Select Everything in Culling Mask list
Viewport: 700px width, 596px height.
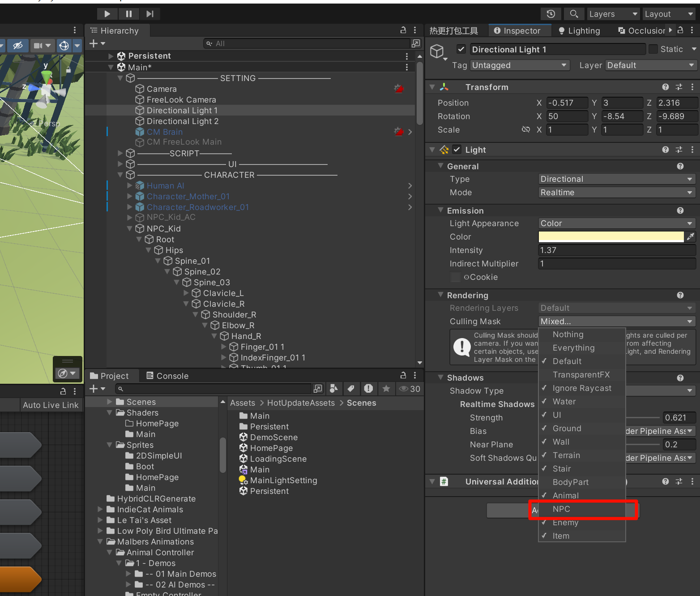pyautogui.click(x=582, y=348)
